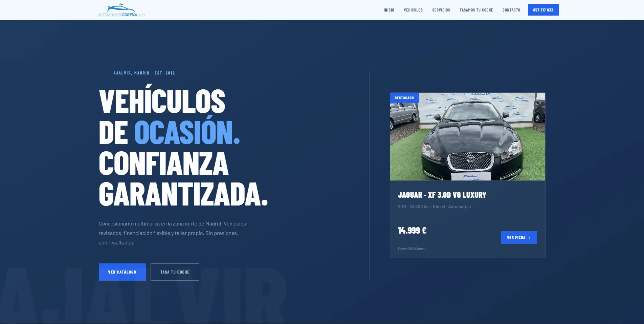
Task: Click '2011 · 93.000 km · Diésel · Automático' specs
Action: (x=434, y=207)
